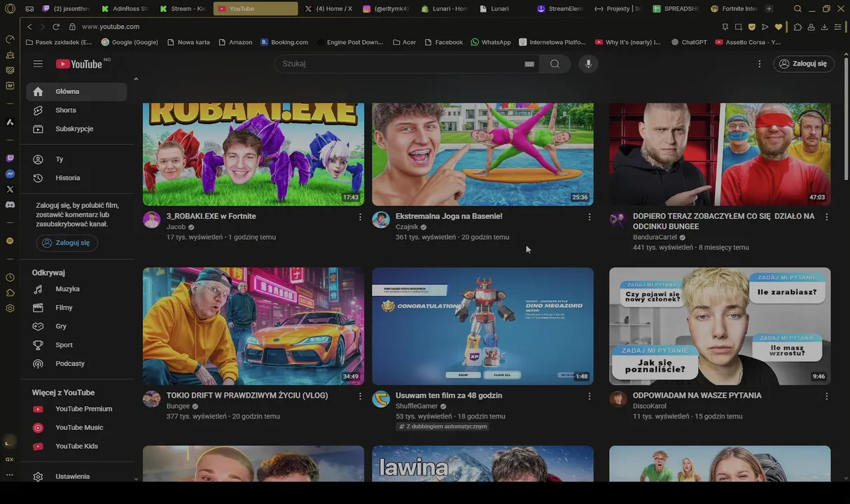850x504 pixels.
Task: Open the Booking.com bookmark
Action: pos(284,42)
